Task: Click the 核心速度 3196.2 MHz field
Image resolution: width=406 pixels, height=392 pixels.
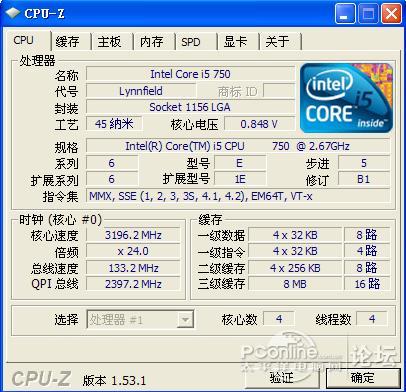Action: pos(133,235)
